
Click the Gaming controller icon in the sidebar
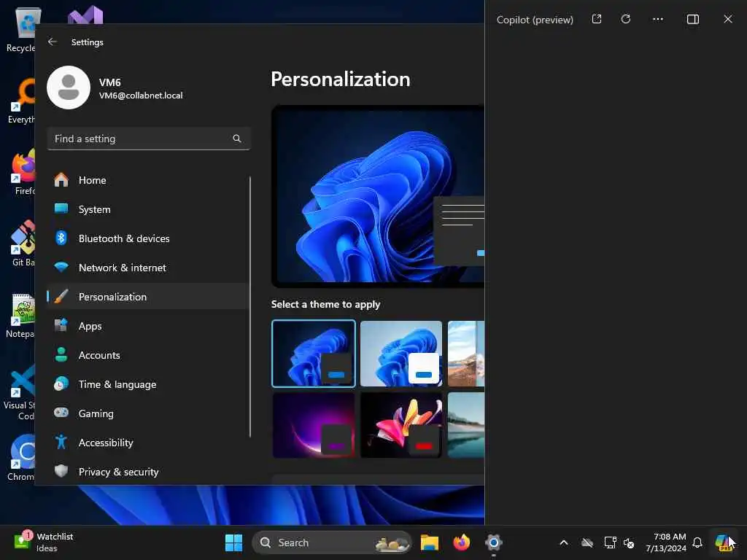pyautogui.click(x=61, y=413)
